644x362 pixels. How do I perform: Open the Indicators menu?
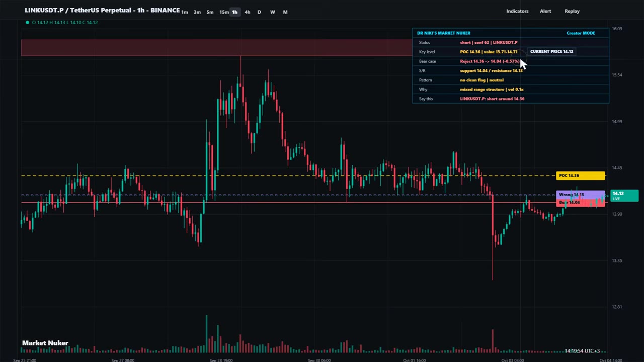click(517, 11)
